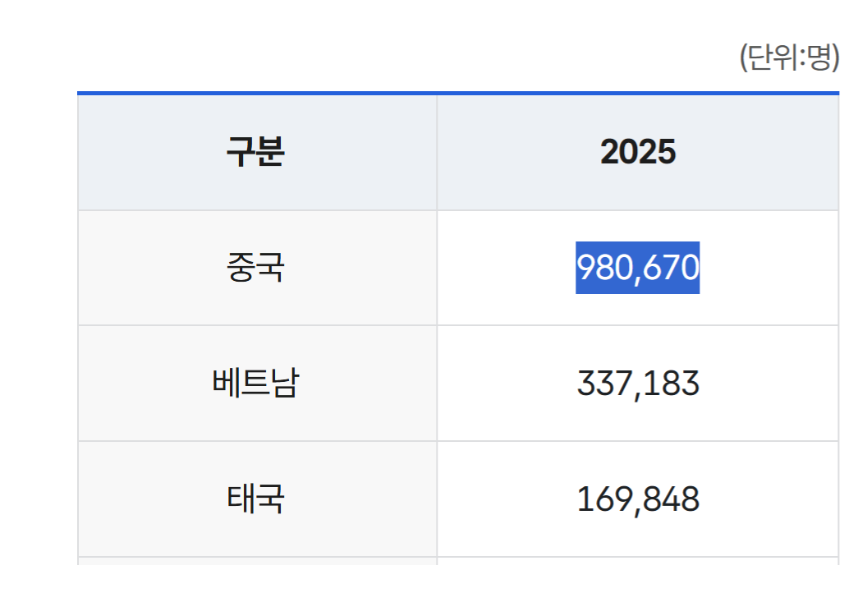Image resolution: width=858 pixels, height=616 pixels.
Task: Click the 구분 column header
Action: (257, 152)
